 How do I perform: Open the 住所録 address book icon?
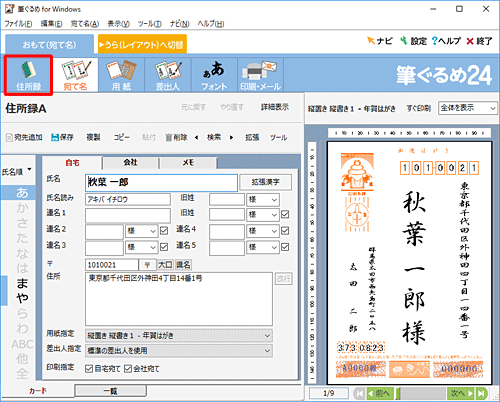[28, 75]
